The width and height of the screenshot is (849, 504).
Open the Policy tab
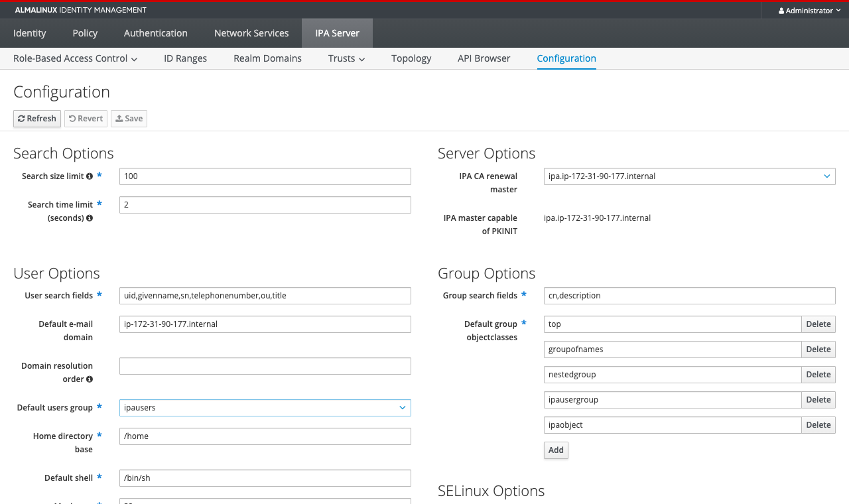click(85, 33)
